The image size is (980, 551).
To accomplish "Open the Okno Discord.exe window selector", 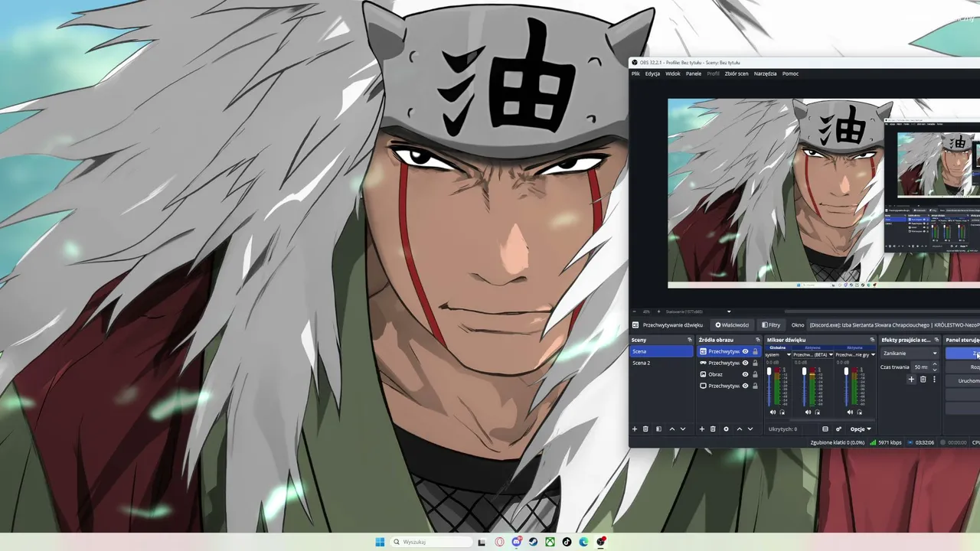I will pyautogui.click(x=893, y=325).
